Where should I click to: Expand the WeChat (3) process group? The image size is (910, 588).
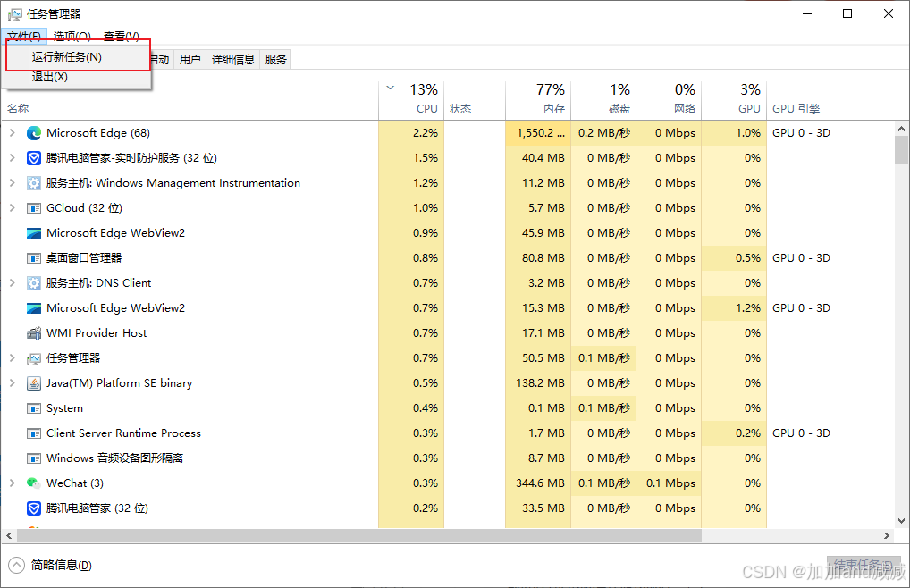13,483
